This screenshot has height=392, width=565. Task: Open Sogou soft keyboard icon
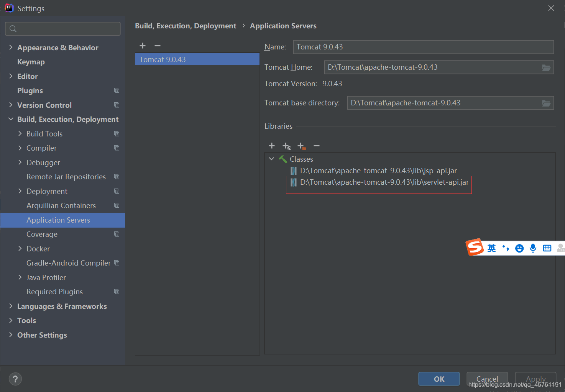[x=547, y=248]
